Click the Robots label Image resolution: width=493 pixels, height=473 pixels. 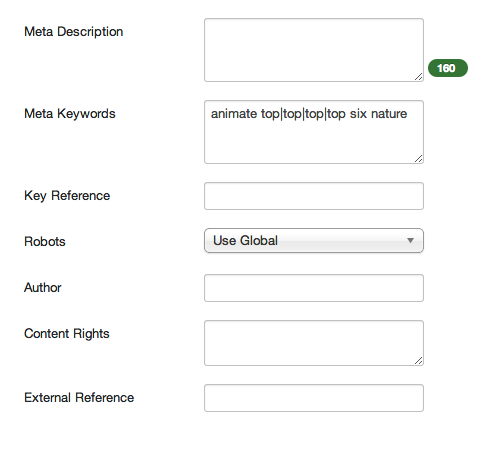[x=45, y=242]
